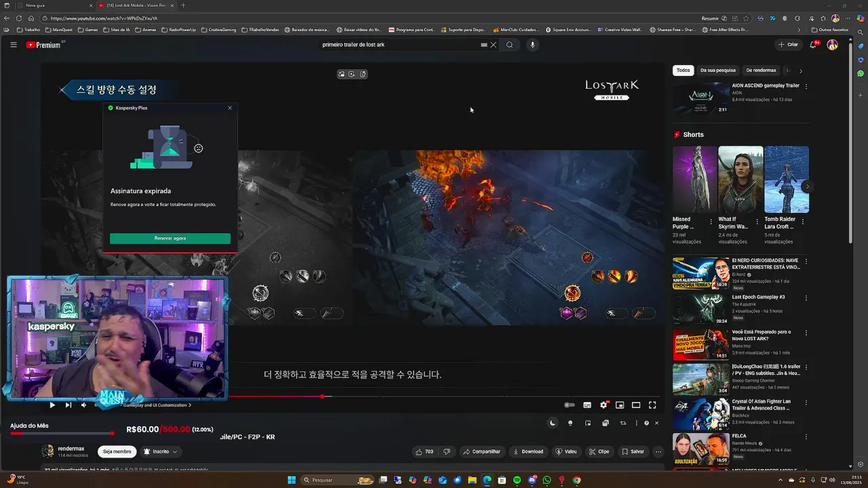
Task: Create a Clipe from the video
Action: [x=599, y=451]
